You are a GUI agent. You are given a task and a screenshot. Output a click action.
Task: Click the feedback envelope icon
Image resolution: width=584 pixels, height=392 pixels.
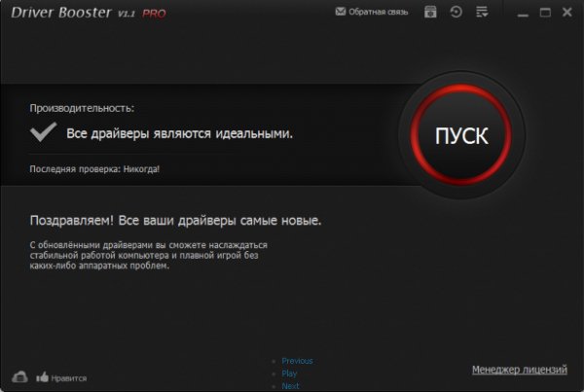pyautogui.click(x=340, y=12)
